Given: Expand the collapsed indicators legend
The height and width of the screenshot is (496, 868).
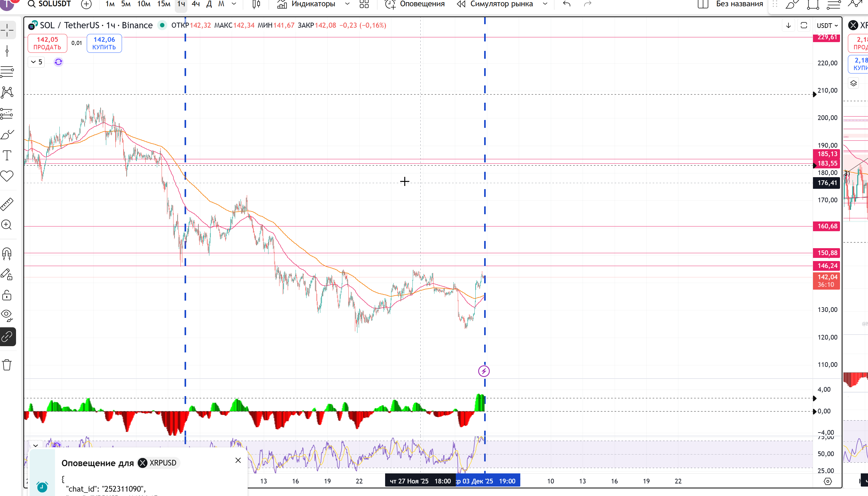Looking at the screenshot, I should click(x=36, y=62).
